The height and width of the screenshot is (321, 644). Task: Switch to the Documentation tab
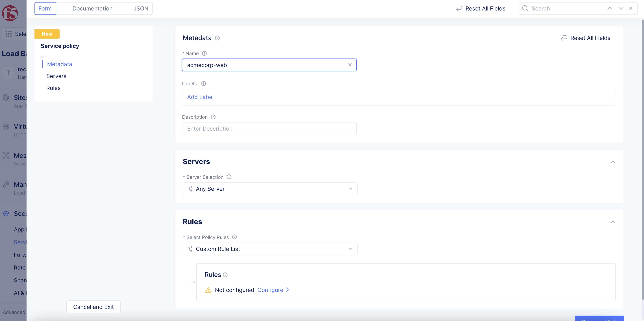tap(92, 8)
